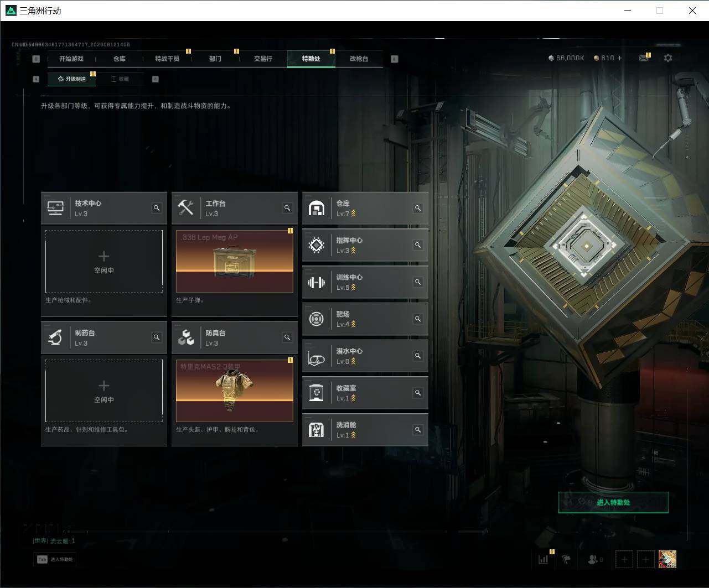Click the 工作台 hammer and wrench icon
The height and width of the screenshot is (588, 709).
point(186,208)
